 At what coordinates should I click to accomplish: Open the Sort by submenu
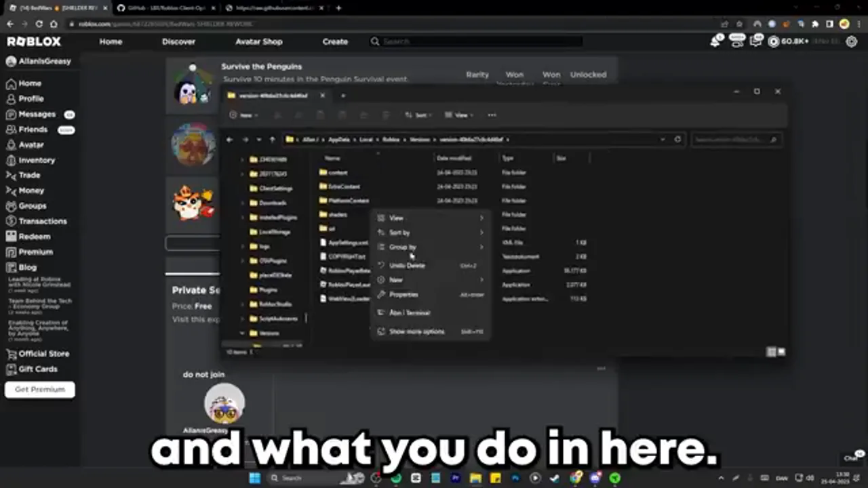tap(430, 232)
